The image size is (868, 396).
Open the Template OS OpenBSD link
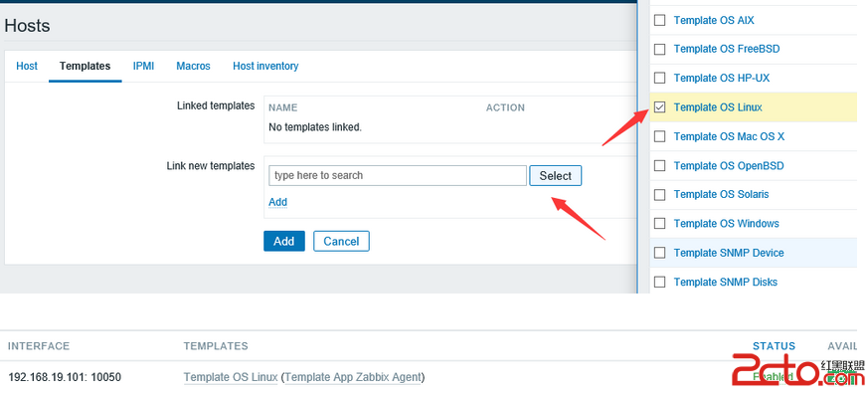tap(729, 165)
